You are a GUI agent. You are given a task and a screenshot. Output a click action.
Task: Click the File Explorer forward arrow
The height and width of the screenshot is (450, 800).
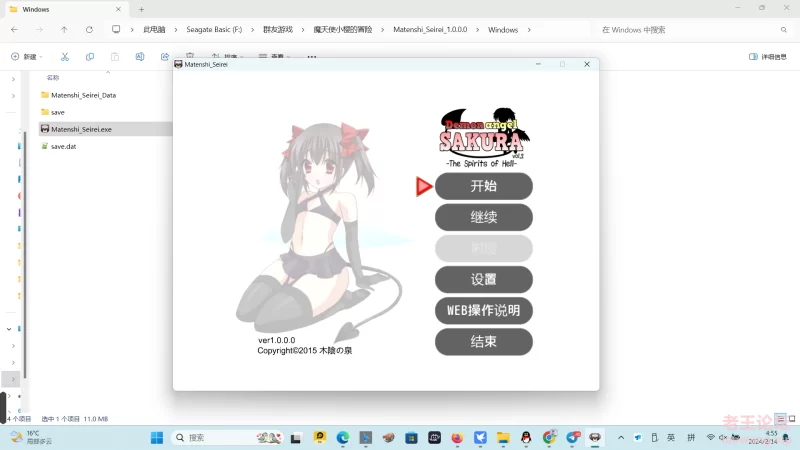coord(39,30)
